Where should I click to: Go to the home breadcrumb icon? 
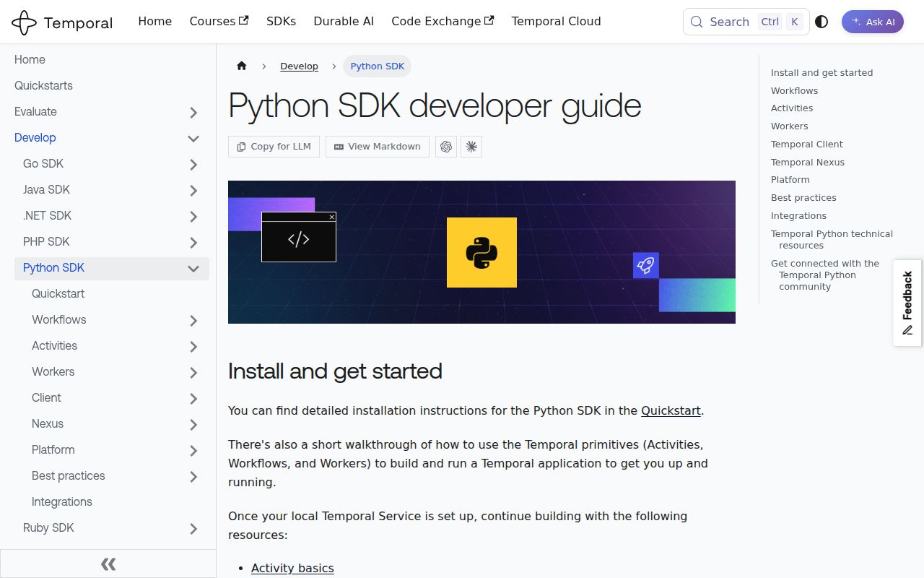pyautogui.click(x=242, y=66)
